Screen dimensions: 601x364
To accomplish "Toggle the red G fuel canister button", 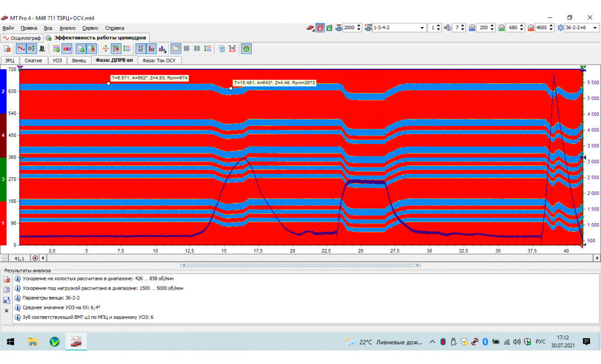I will [x=320, y=28].
